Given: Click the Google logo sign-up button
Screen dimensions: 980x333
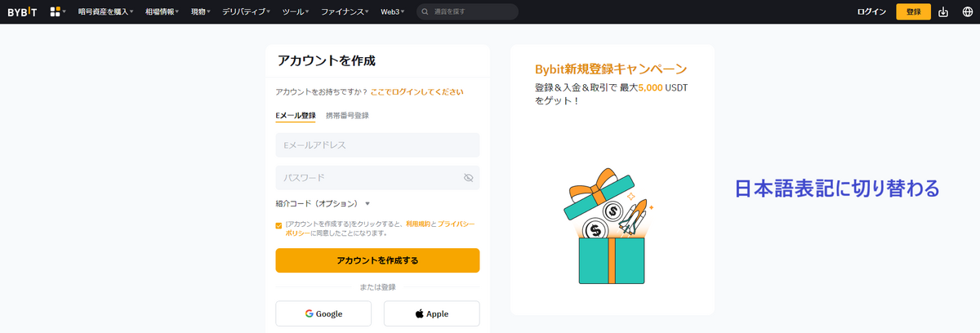Looking at the screenshot, I should click(x=323, y=313).
